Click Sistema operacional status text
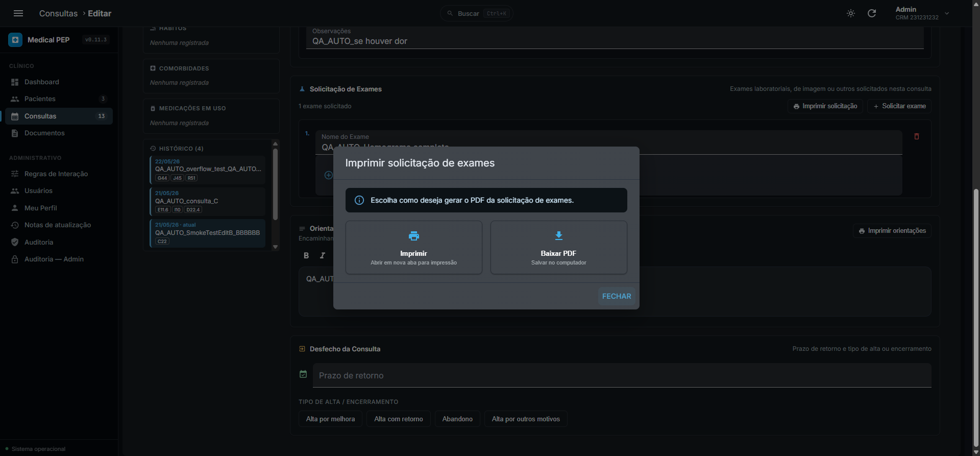This screenshot has width=980, height=456. [38, 449]
